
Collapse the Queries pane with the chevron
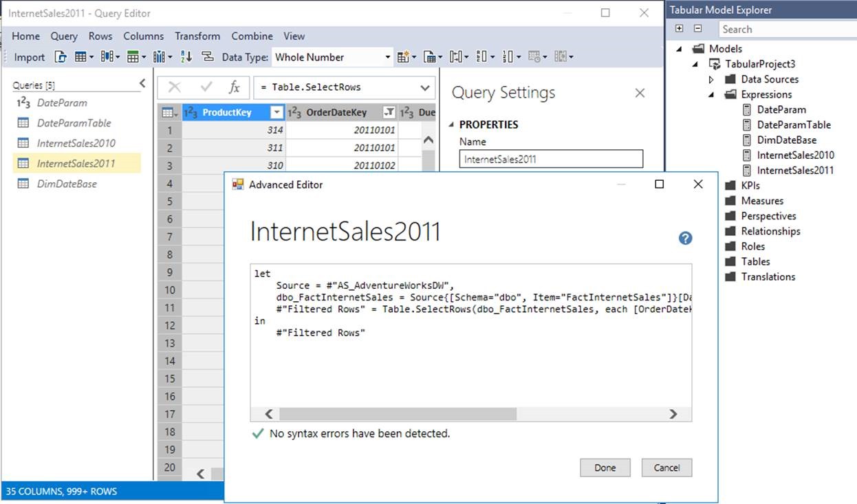[142, 83]
